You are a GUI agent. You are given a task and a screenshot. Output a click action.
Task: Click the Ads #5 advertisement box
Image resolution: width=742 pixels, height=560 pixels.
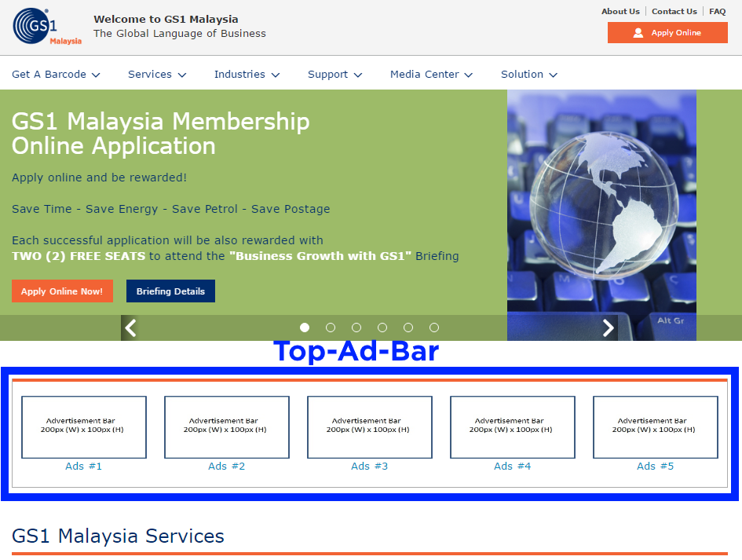pyautogui.click(x=656, y=427)
